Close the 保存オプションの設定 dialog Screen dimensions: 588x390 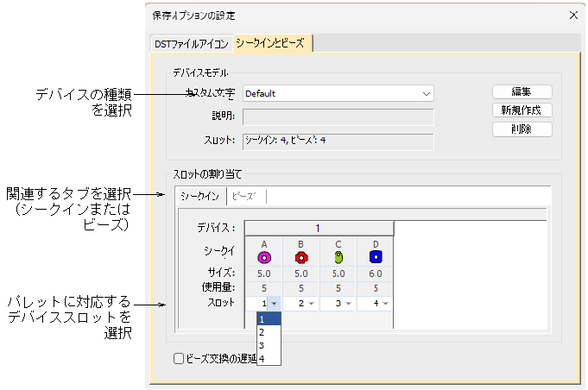(573, 16)
